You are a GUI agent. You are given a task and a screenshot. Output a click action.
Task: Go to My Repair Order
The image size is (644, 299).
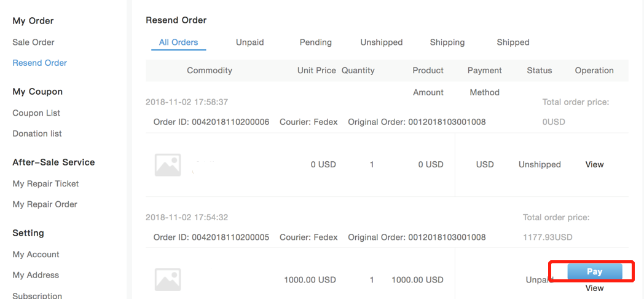[x=45, y=204]
